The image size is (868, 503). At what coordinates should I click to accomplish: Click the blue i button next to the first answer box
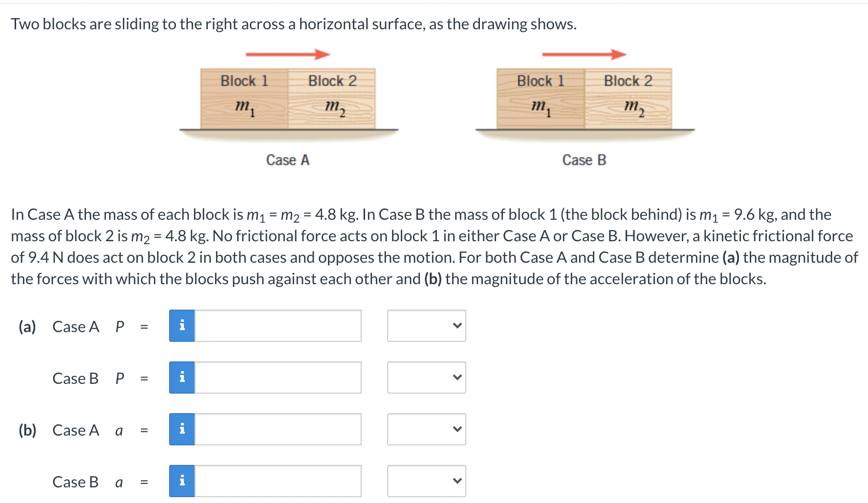(x=181, y=326)
